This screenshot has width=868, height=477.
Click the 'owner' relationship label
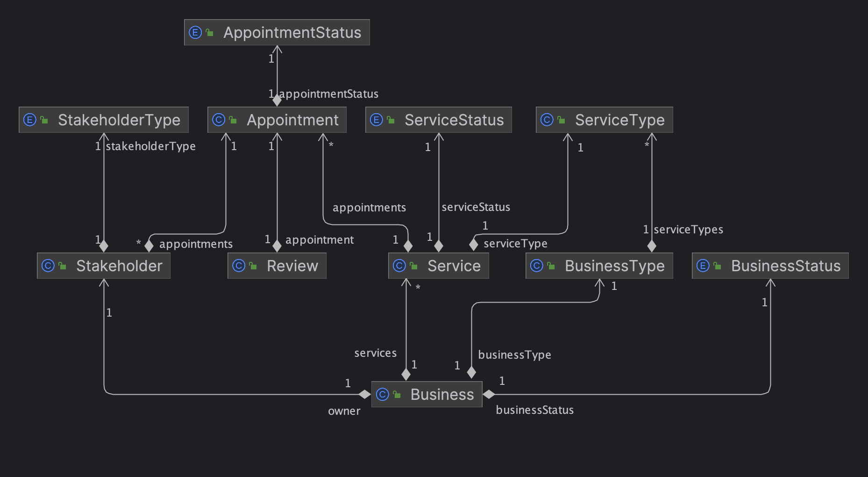(x=344, y=411)
